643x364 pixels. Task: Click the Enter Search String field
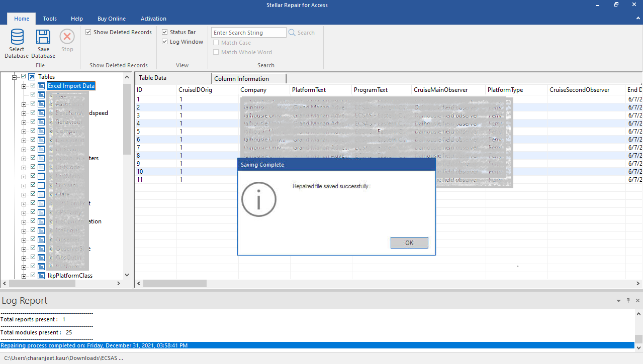click(x=248, y=33)
